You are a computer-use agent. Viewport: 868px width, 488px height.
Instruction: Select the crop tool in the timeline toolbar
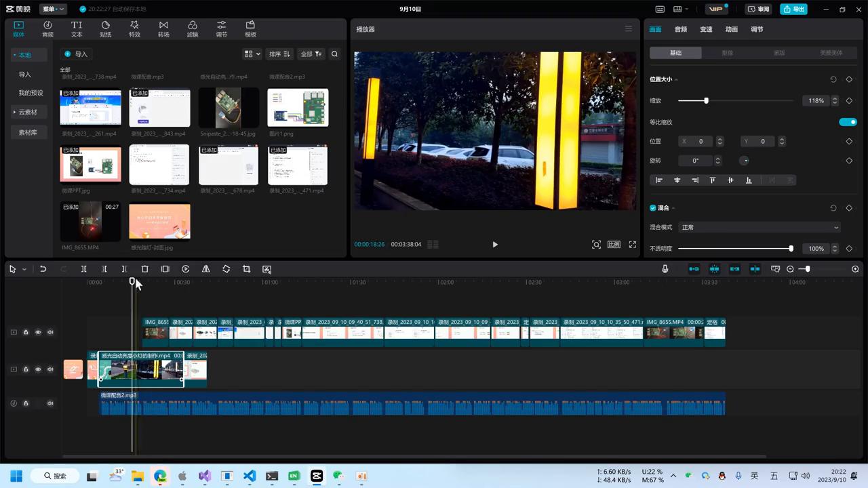click(x=246, y=269)
